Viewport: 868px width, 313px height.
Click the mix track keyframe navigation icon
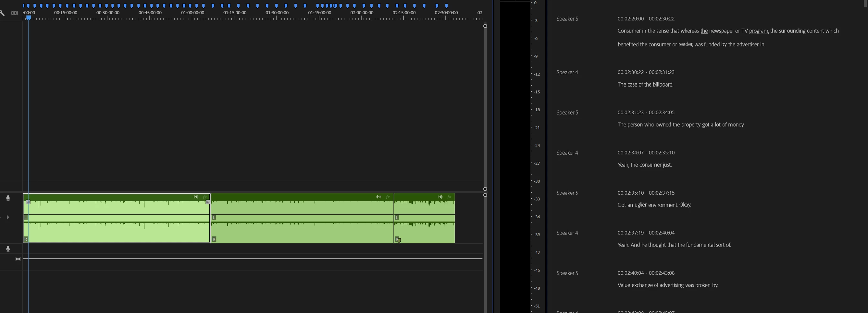coord(18,259)
